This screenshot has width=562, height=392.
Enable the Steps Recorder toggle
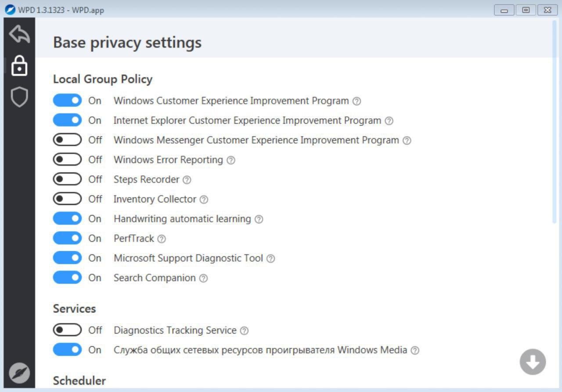pyautogui.click(x=67, y=179)
